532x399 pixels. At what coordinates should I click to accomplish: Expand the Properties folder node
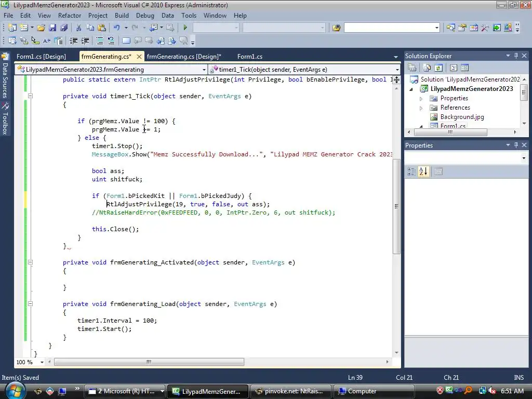click(421, 99)
